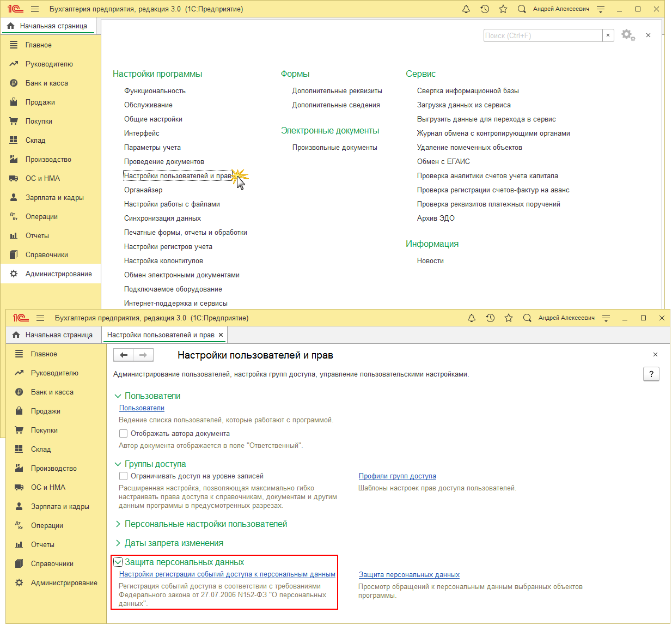Screen dimensions: 672x625
Task: Open Зарплата и кадры in bottom sidebar
Action: point(56,507)
